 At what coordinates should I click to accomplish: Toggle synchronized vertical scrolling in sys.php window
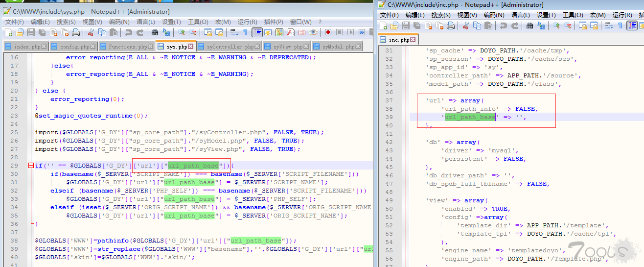point(208,32)
